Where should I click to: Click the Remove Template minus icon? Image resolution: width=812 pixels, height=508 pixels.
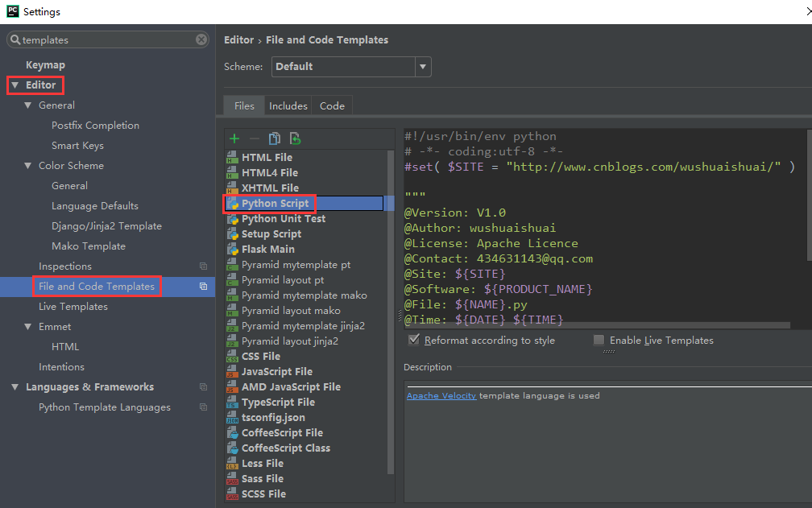pyautogui.click(x=255, y=138)
